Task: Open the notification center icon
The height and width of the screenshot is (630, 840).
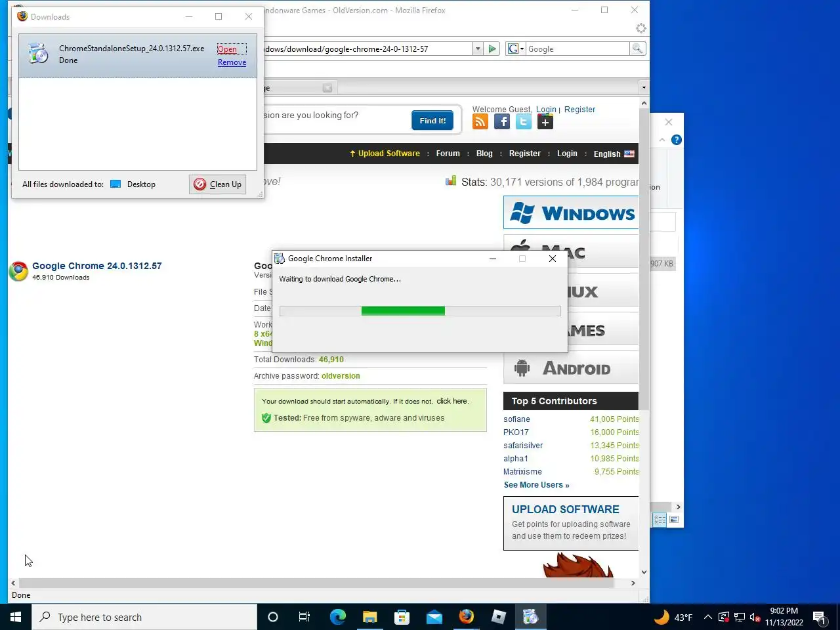Action: (819, 617)
